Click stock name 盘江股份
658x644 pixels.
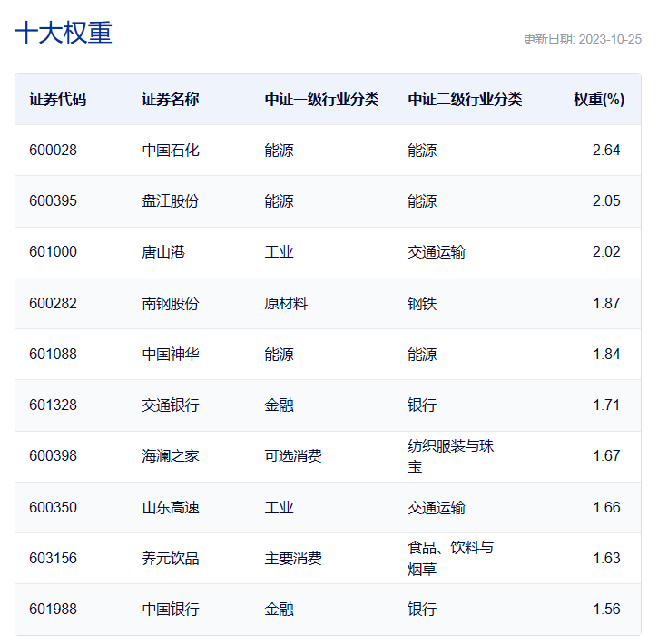(x=171, y=200)
